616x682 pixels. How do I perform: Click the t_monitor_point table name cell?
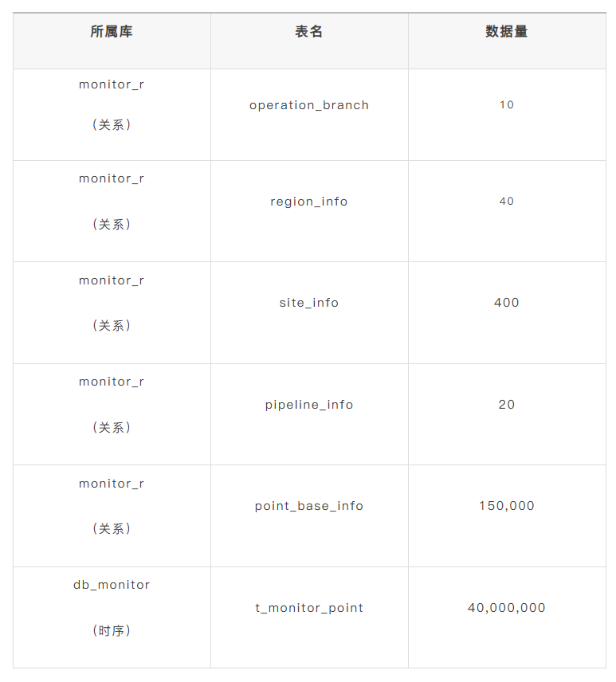309,608
